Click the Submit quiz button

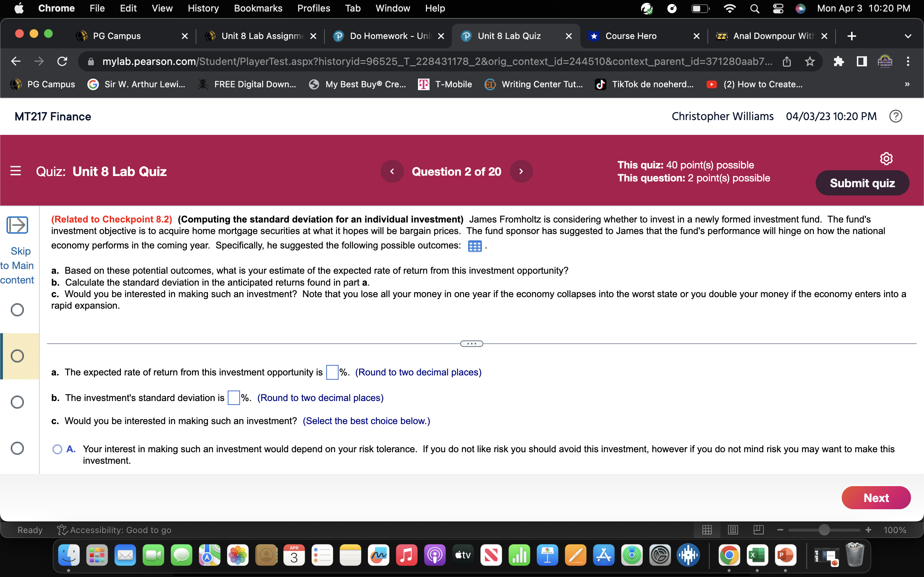(862, 183)
